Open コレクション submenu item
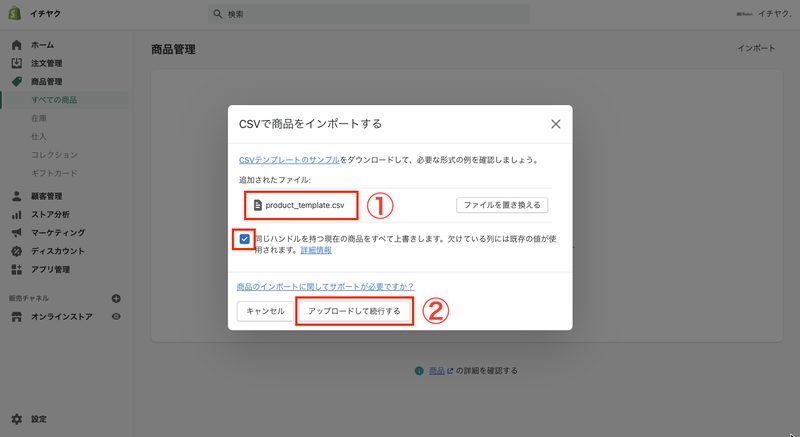The height and width of the screenshot is (437, 800). coord(54,155)
